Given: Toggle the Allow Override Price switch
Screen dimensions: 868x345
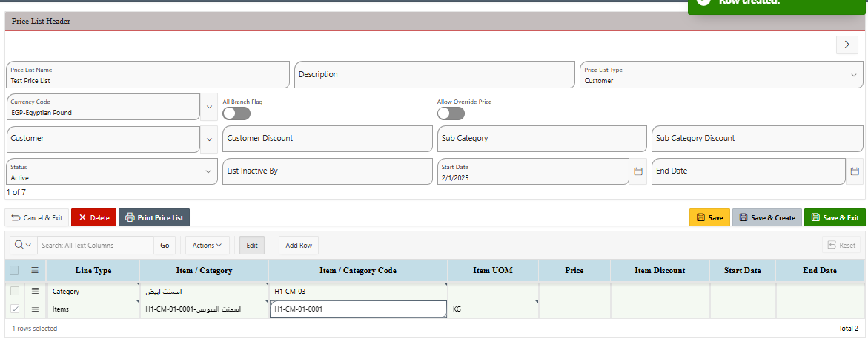Looking at the screenshot, I should 451,114.
